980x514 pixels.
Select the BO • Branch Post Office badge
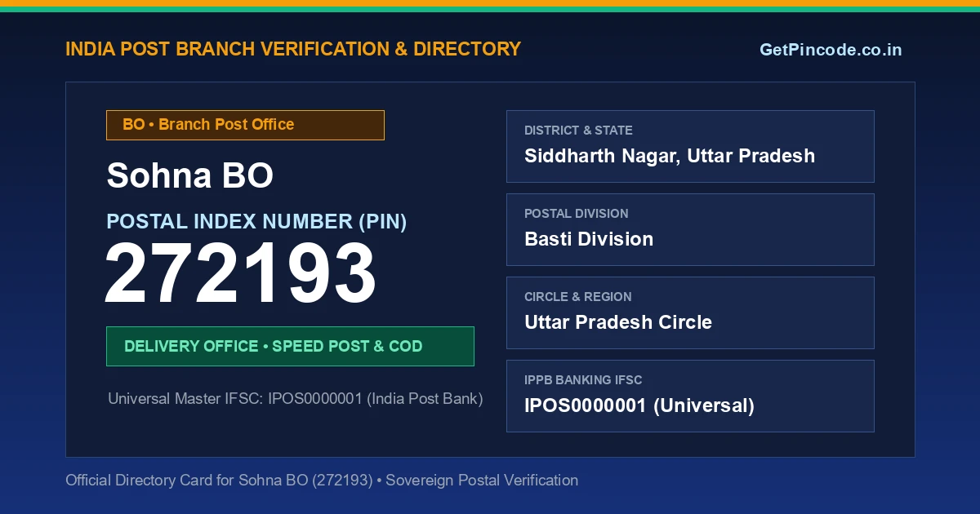point(245,125)
